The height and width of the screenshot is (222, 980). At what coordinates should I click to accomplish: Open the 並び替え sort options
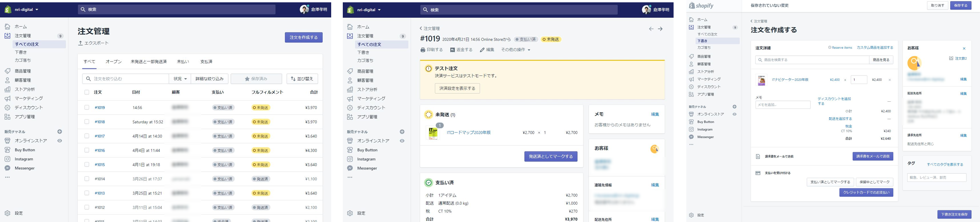click(x=302, y=79)
